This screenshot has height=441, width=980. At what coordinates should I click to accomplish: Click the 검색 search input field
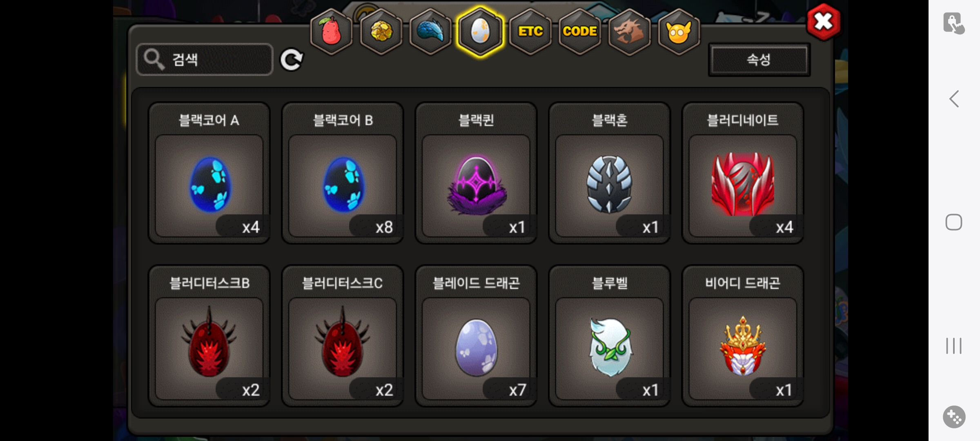click(205, 60)
